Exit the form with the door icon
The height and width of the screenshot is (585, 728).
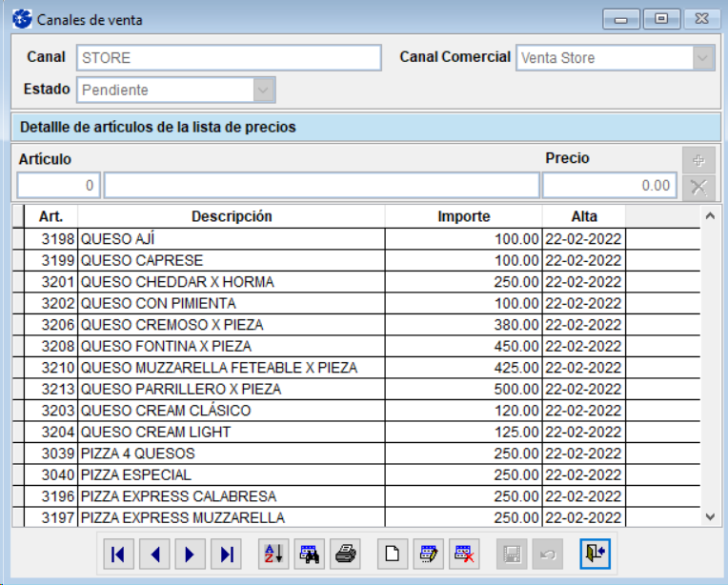click(595, 555)
